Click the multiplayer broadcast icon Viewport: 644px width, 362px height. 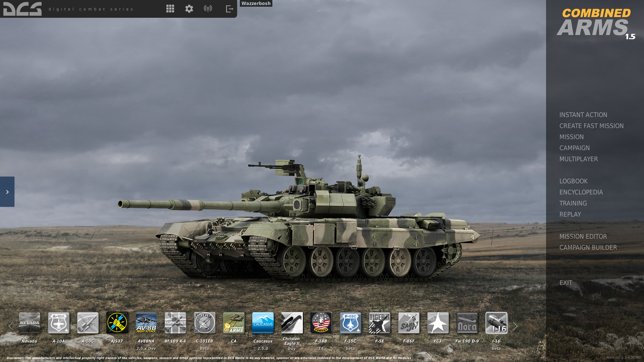coord(208,8)
